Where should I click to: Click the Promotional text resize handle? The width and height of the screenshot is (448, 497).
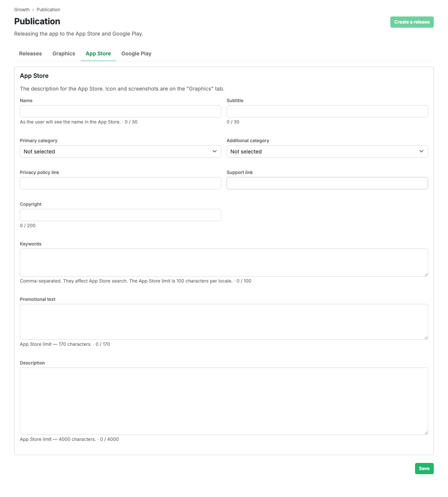(426, 338)
